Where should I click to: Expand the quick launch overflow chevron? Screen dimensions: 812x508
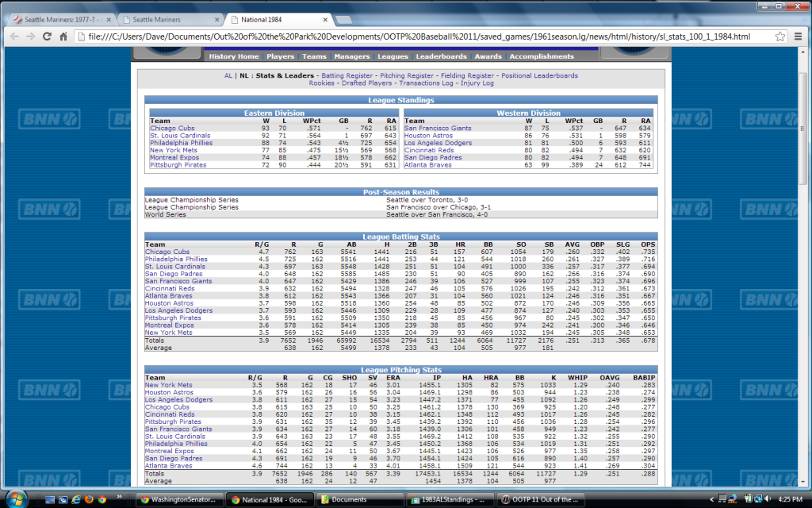(x=119, y=497)
